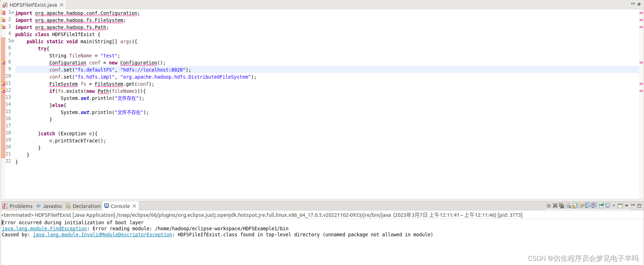The width and height of the screenshot is (644, 265).
Task: Toggle show console when standard error changes
Action: coord(594,206)
